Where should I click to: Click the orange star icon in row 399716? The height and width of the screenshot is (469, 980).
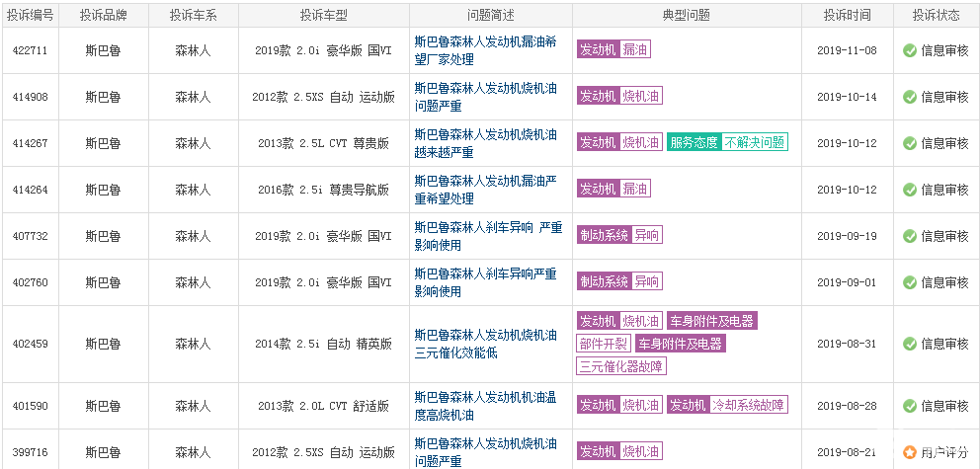click(x=910, y=451)
